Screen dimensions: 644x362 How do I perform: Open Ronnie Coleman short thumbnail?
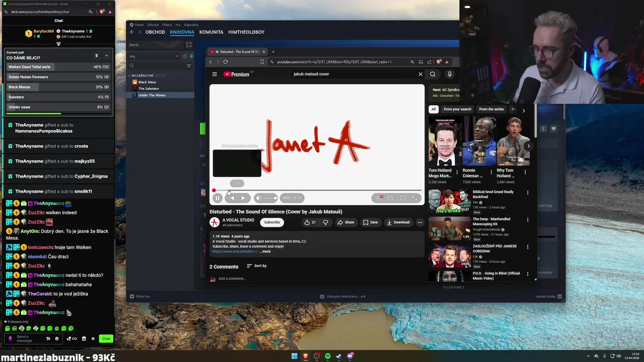(x=479, y=141)
